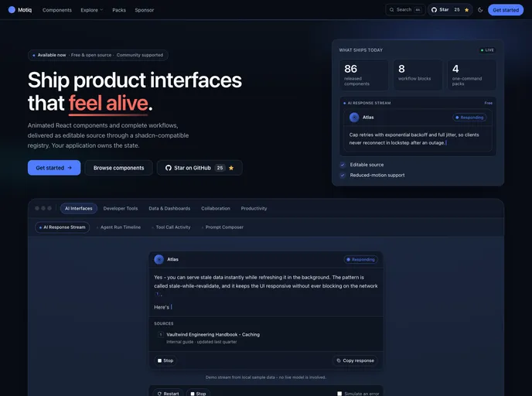This screenshot has height=396, width=532.
Task: Click the Reduced-motion support checkmark icon
Action: pyautogui.click(x=343, y=175)
